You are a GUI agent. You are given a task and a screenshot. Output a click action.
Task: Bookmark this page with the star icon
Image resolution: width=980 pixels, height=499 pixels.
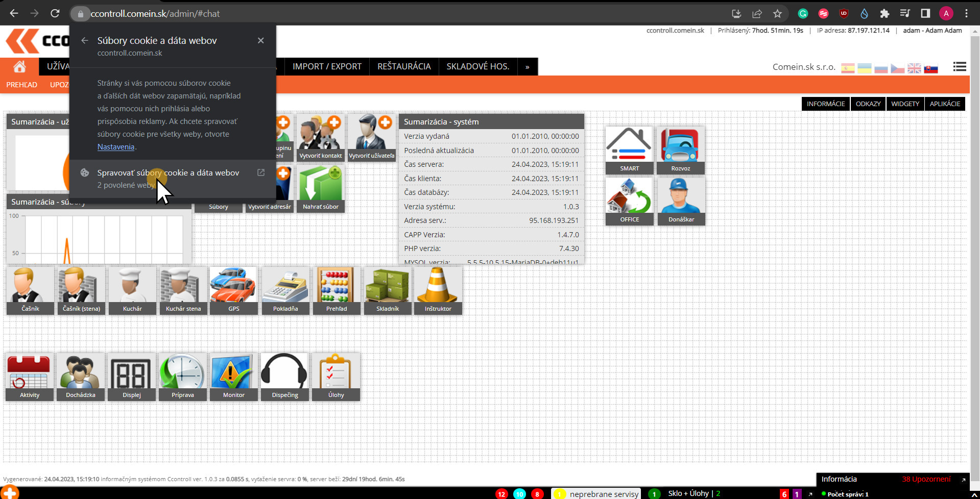coord(777,14)
